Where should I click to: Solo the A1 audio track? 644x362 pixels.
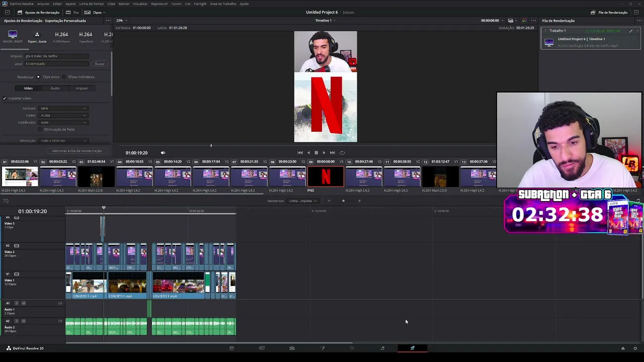pos(17,303)
